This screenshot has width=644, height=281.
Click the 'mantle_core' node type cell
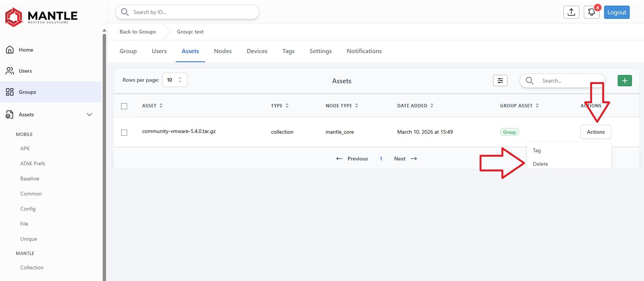340,132
